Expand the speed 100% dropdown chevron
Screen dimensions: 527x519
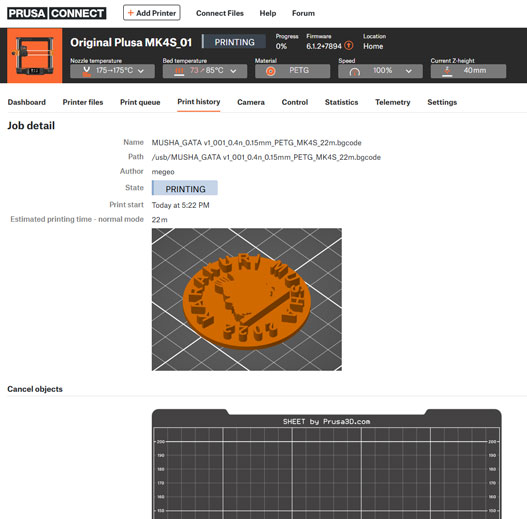(x=409, y=71)
